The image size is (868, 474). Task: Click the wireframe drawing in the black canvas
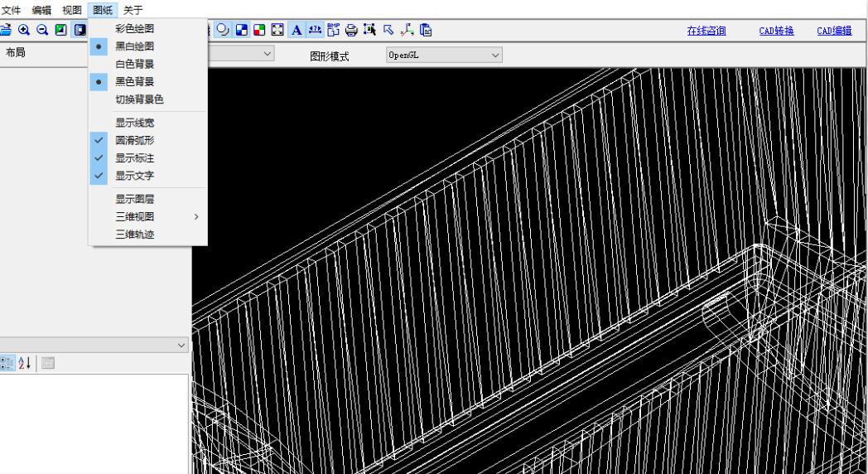[530, 271]
